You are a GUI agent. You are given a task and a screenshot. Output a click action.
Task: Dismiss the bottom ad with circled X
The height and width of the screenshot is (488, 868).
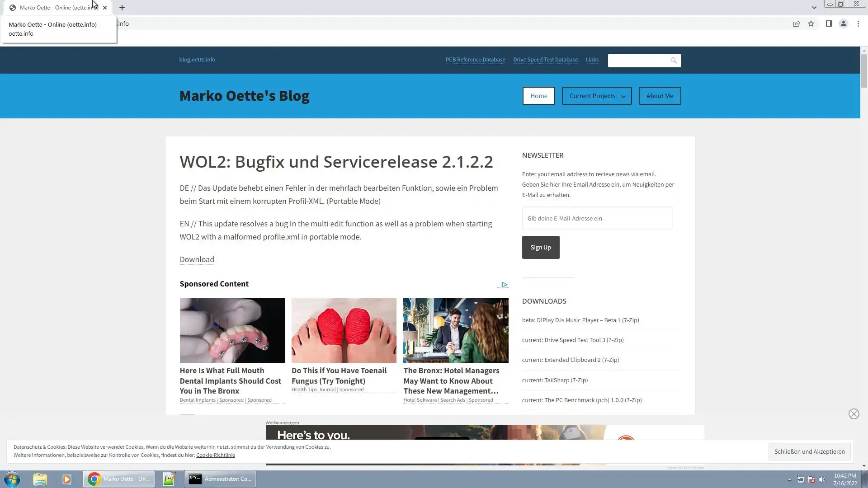pyautogui.click(x=854, y=414)
